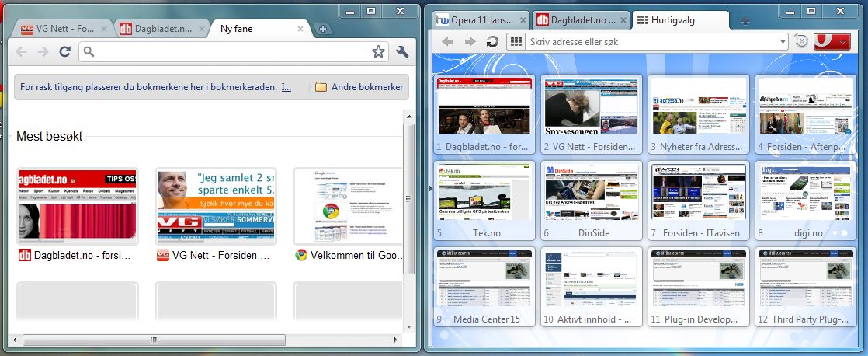Click Chrome's vertical scrollbar up arrow
This screenshot has width=868, height=356.
[408, 117]
